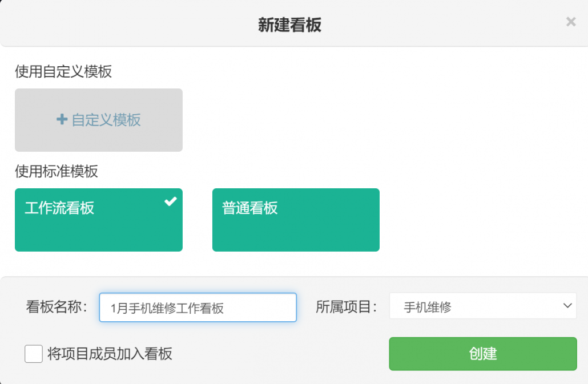Click the 使用标准模板 section heading
The image size is (588, 384).
(x=57, y=171)
